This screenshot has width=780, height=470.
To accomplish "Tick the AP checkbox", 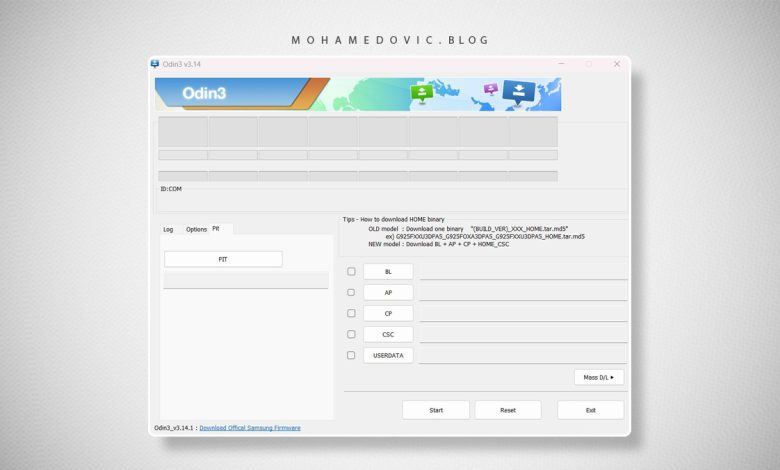I will coord(351,292).
